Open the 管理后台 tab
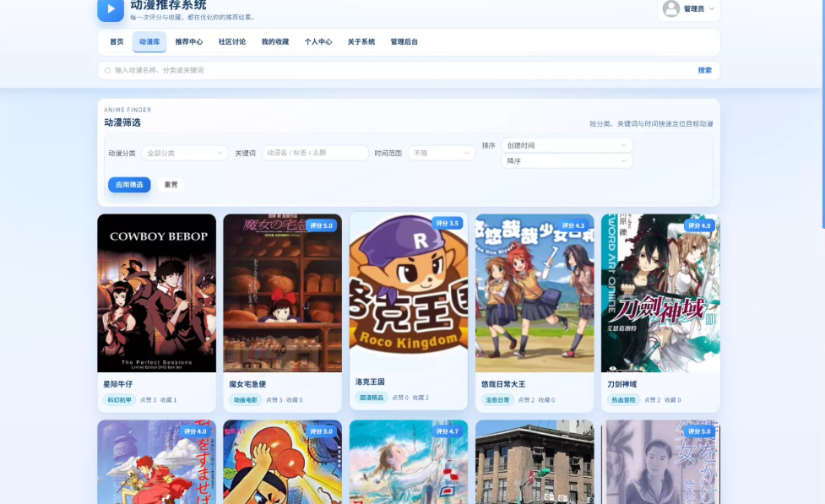 pos(404,42)
